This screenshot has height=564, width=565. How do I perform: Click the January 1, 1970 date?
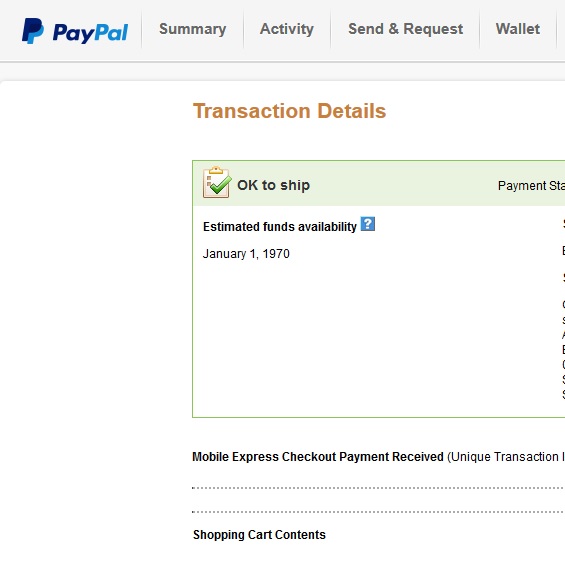pyautogui.click(x=246, y=254)
